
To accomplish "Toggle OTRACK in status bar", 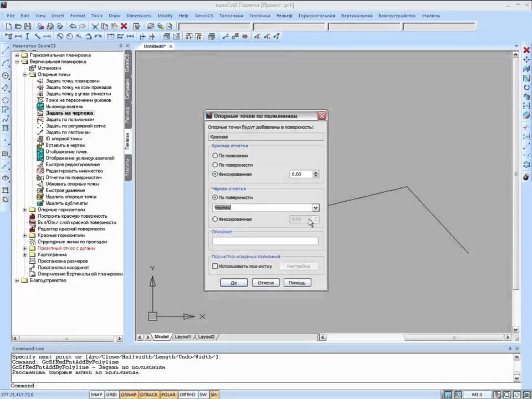I will [x=149, y=395].
